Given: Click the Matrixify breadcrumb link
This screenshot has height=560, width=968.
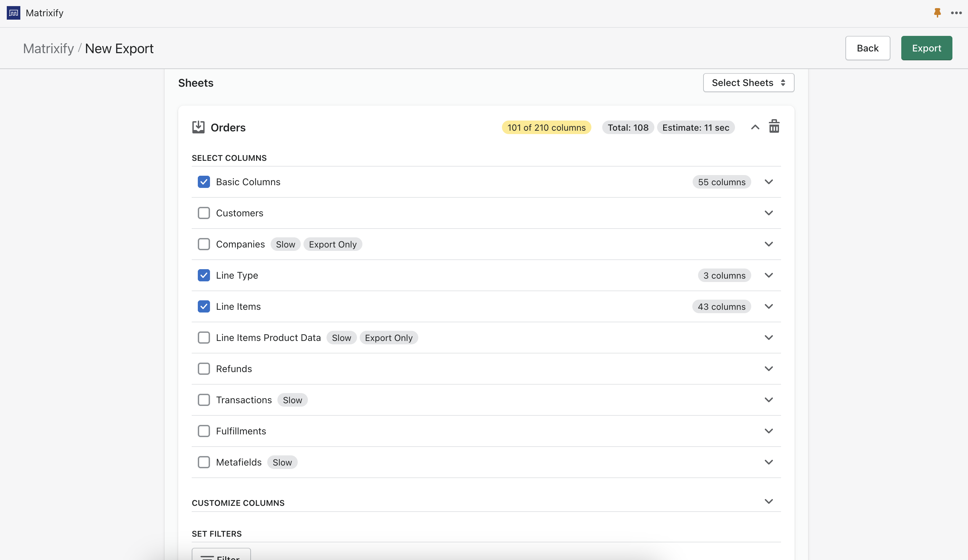Looking at the screenshot, I should 48,48.
